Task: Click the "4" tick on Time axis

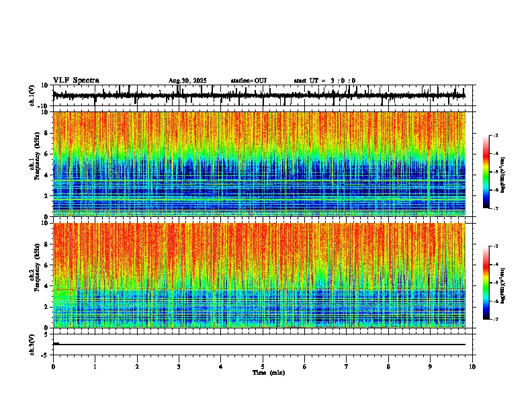Action: pyautogui.click(x=221, y=367)
